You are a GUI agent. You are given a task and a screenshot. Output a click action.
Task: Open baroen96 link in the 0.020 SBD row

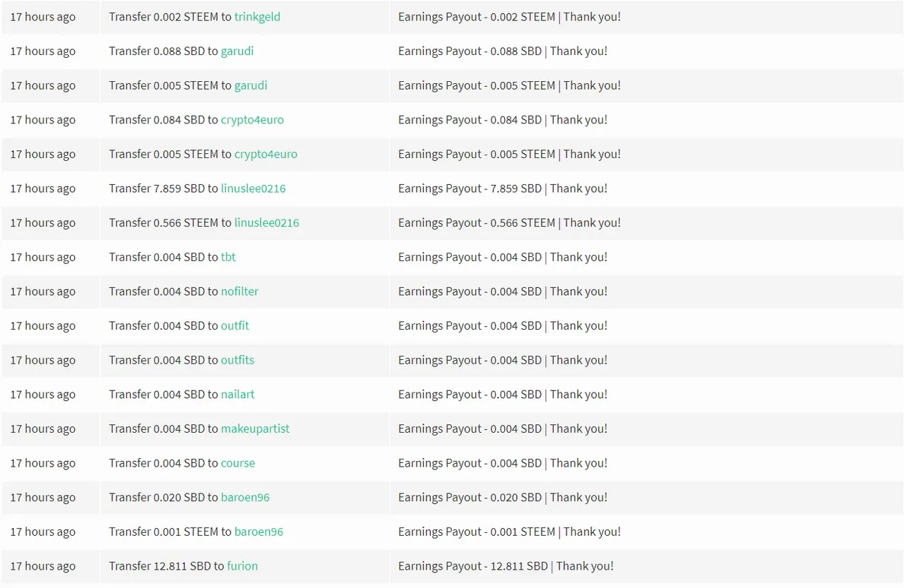coord(245,498)
